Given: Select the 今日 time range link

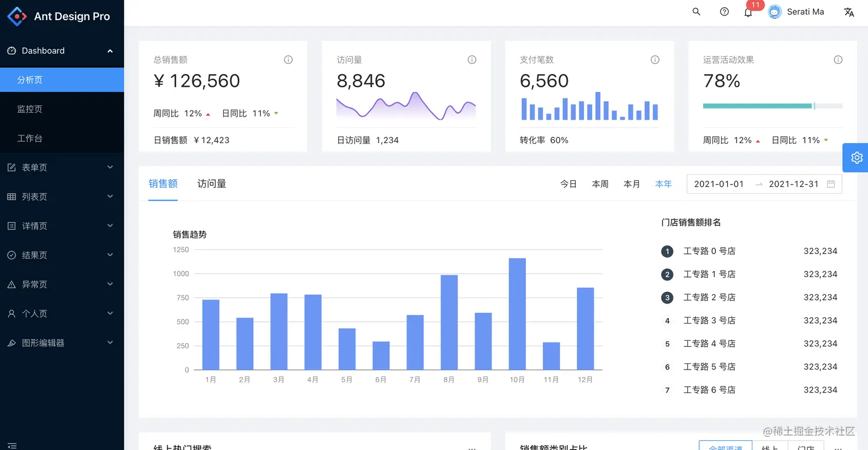Looking at the screenshot, I should point(568,184).
